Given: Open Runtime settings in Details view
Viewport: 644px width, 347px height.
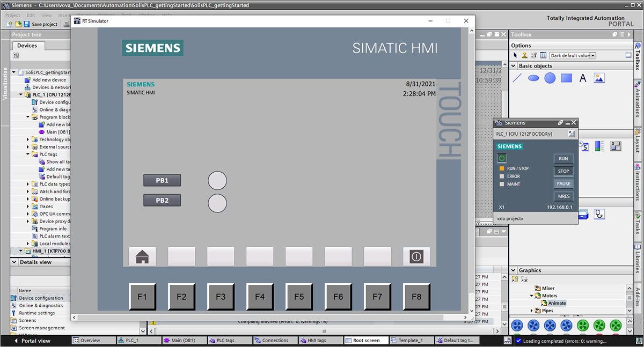Looking at the screenshot, I should pos(37,313).
